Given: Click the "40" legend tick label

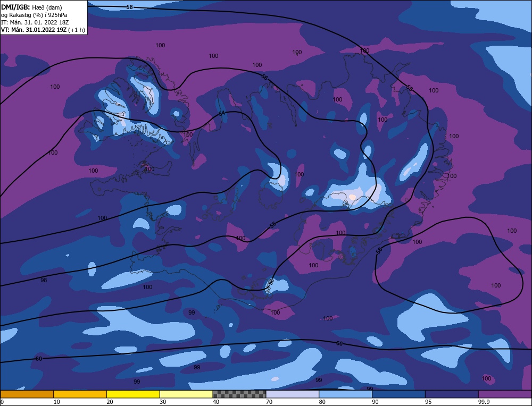Looking at the screenshot, I should pyautogui.click(x=216, y=402).
